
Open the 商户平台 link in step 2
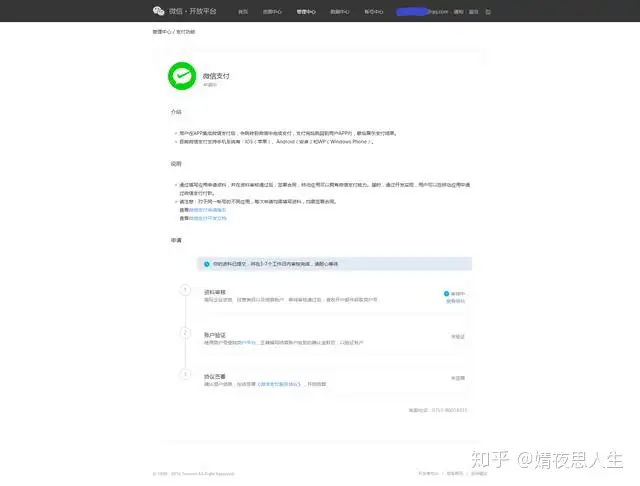click(x=248, y=342)
